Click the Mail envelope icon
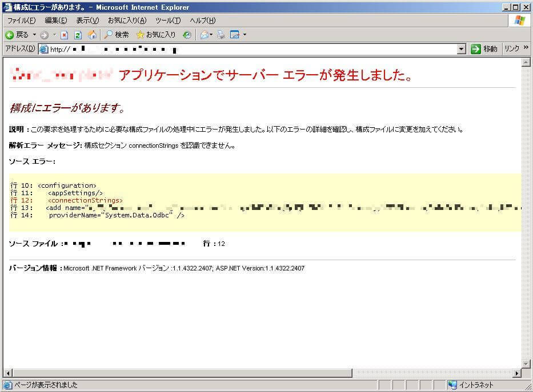 point(204,35)
